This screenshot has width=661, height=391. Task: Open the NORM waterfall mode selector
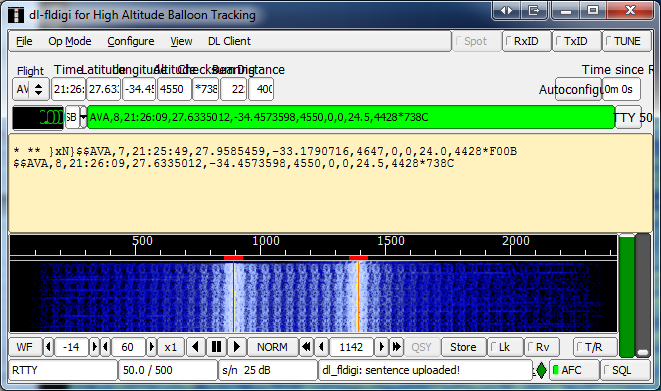pos(272,347)
